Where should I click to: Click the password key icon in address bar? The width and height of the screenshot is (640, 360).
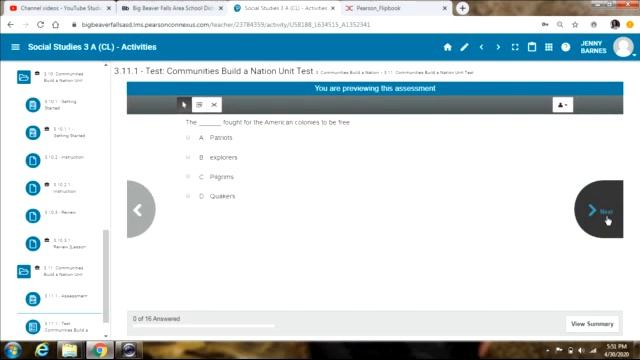click(x=545, y=24)
